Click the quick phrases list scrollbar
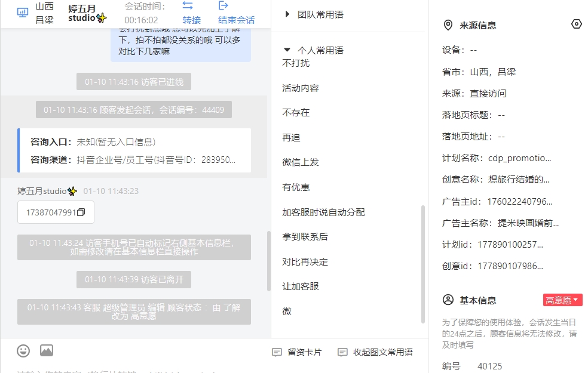This screenshot has width=588, height=373. (423, 264)
